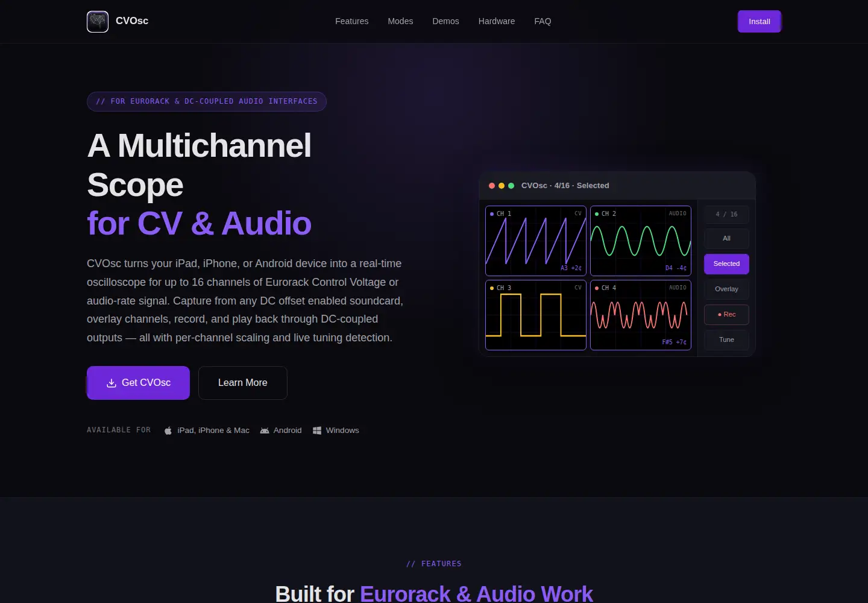Image resolution: width=868 pixels, height=603 pixels.
Task: Click the 'iPad, iPhone & Mac' platform label
Action: [213, 431]
